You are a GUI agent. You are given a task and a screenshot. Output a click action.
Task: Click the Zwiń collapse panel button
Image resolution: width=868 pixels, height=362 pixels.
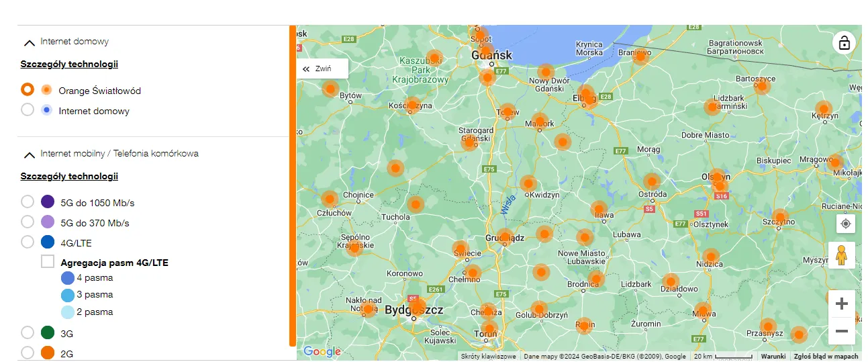pyautogui.click(x=322, y=69)
